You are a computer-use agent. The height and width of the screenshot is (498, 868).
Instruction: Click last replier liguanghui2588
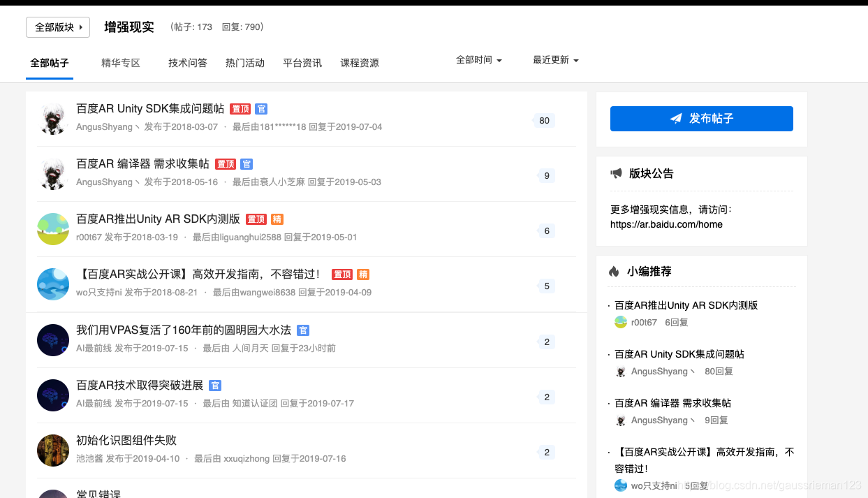click(249, 237)
